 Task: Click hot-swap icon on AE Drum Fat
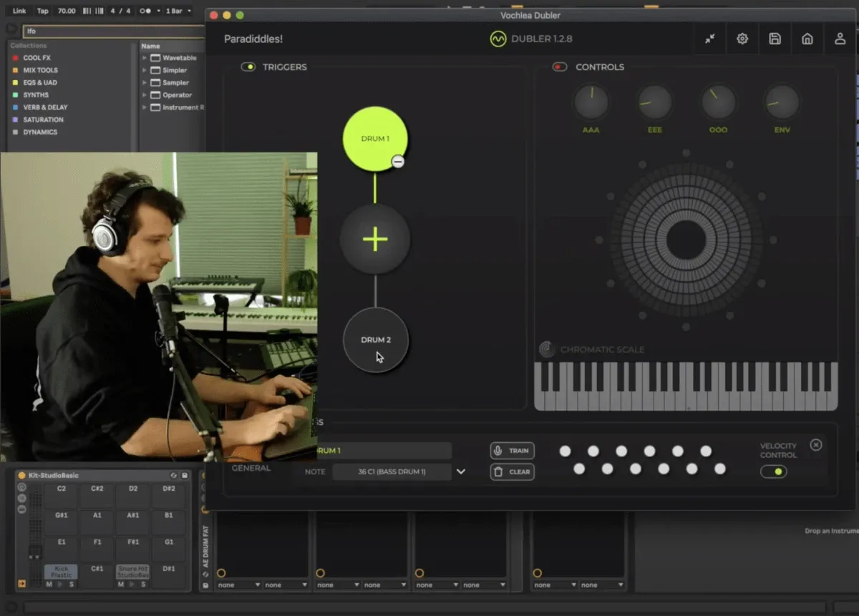coord(205,574)
